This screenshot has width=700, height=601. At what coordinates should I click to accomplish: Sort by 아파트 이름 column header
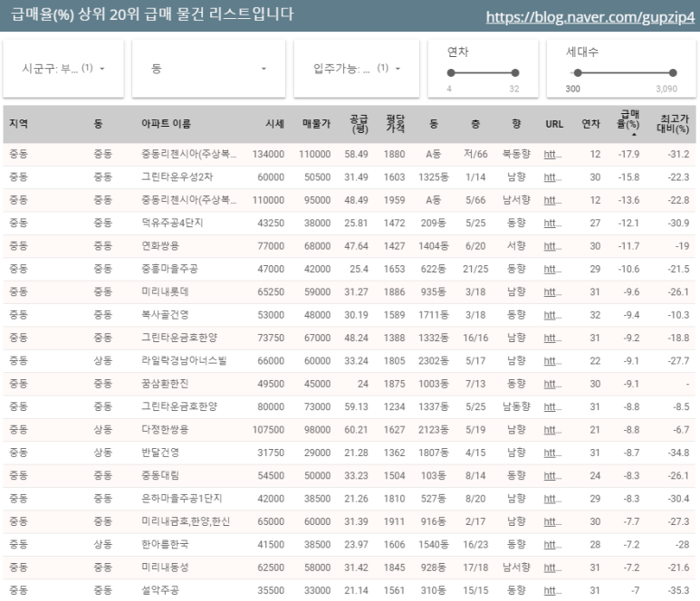[166, 124]
